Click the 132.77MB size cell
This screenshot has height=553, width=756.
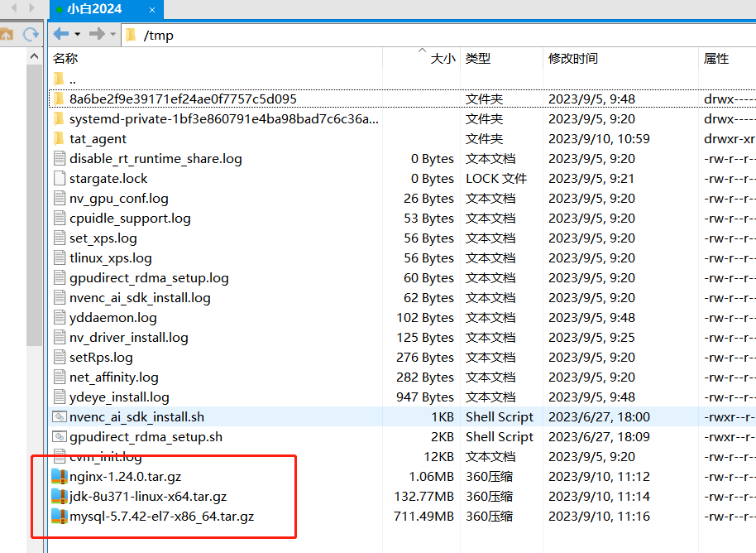click(423, 497)
